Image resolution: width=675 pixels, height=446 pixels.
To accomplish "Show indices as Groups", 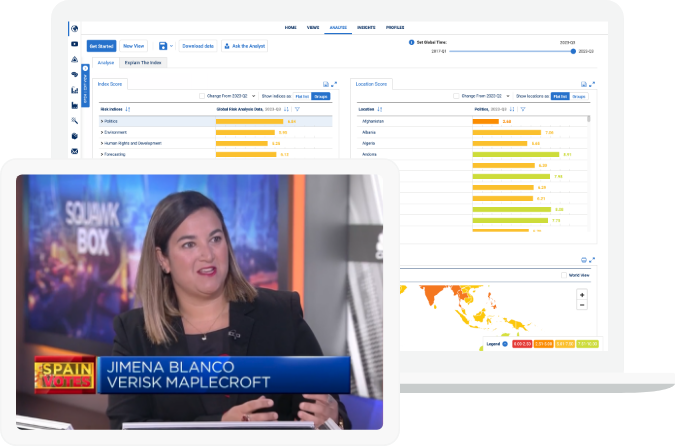I will pos(321,96).
